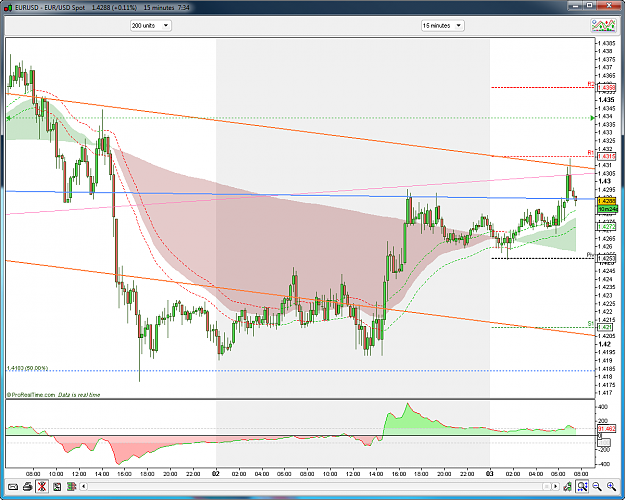Screen dimensions: 625x500
Task: Close the EURUSD chart window
Action: coord(609,5)
